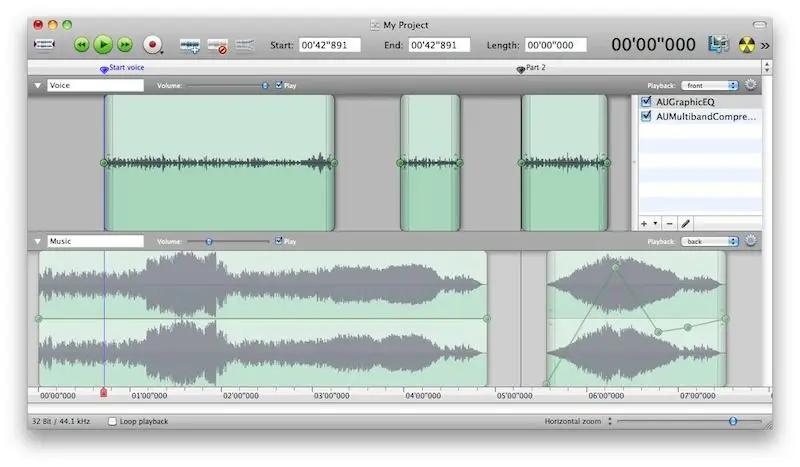Select the AUMultibandCompre... effect row
This screenshot has width=800, height=467.
[701, 116]
